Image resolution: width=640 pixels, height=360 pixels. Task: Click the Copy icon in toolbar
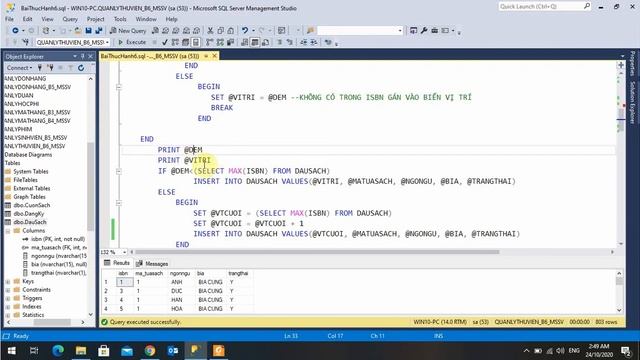pos(220,31)
